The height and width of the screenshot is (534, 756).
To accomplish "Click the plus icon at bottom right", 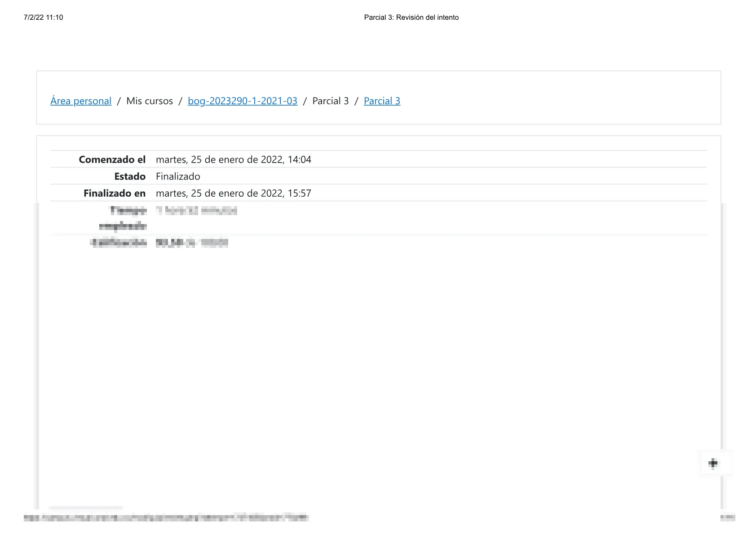I will [713, 463].
